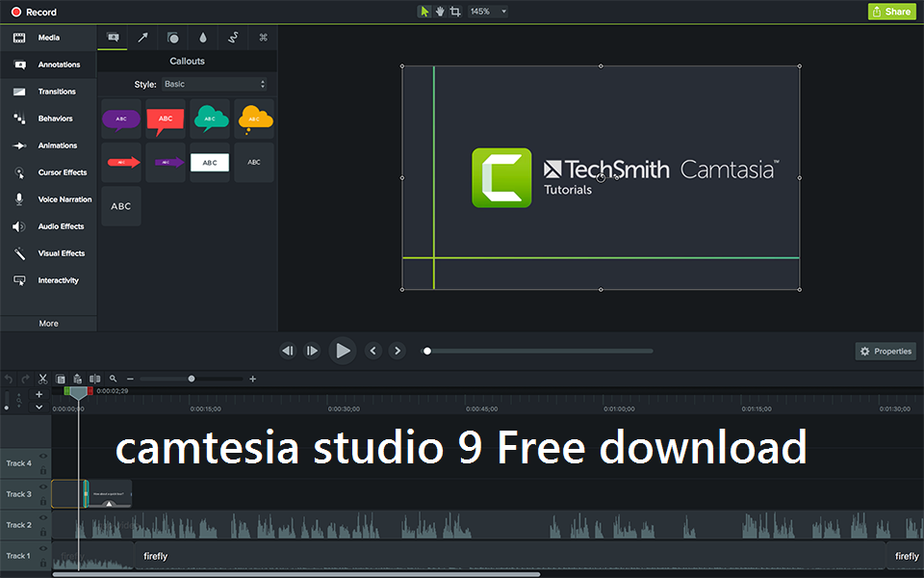Viewport: 924px width, 578px height.
Task: Choose the purple speech bubble callout
Action: coord(121,119)
